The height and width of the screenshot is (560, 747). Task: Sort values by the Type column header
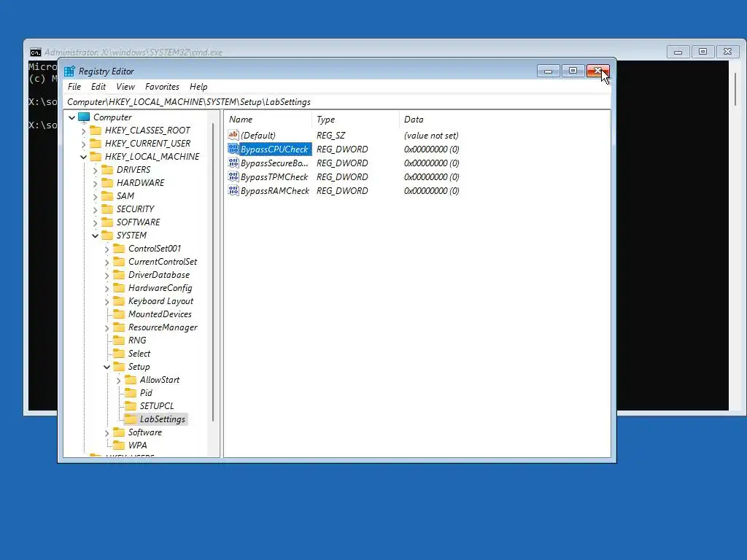coord(355,120)
